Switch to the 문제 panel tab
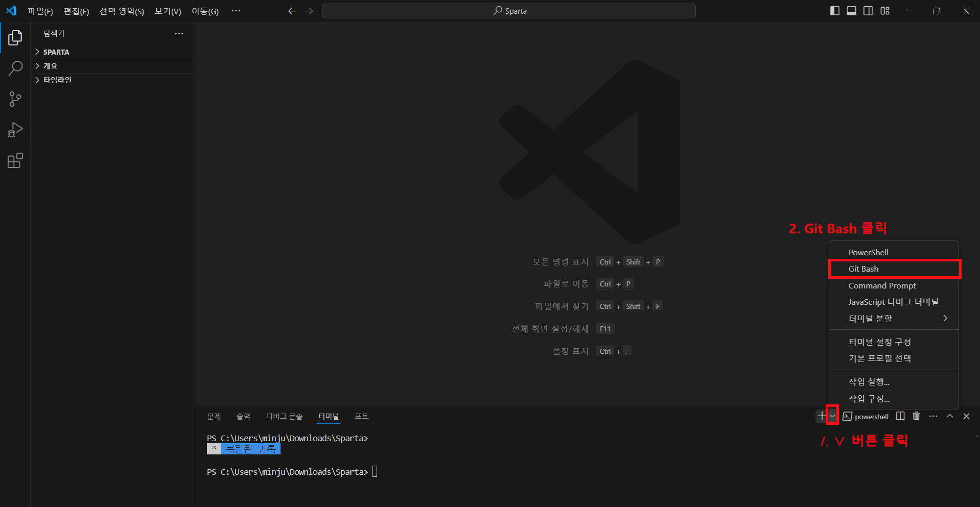This screenshot has height=507, width=980. 214,417
